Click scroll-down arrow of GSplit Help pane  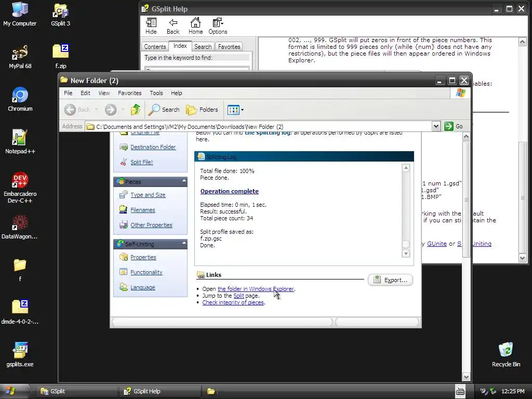(523, 258)
